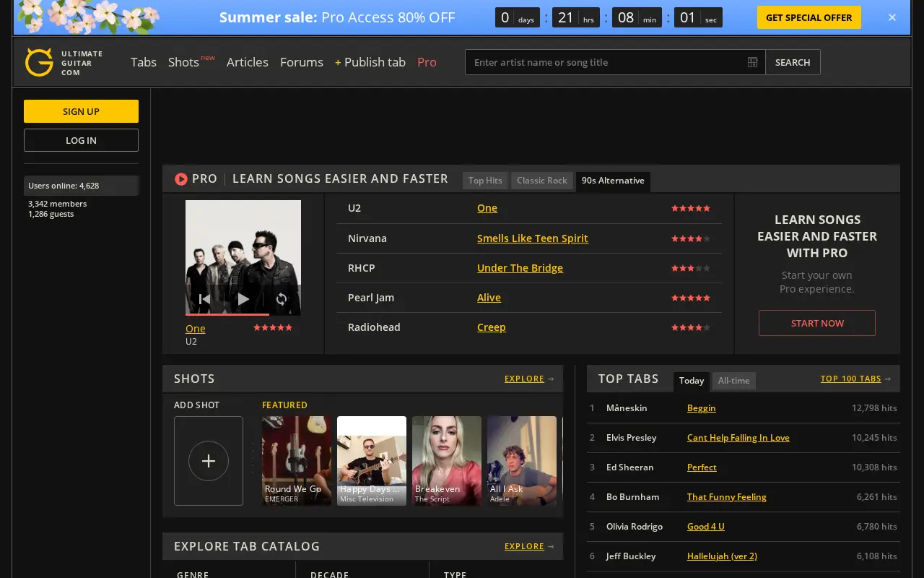Play the U2 One track
The image size is (924, 578).
pos(243,298)
